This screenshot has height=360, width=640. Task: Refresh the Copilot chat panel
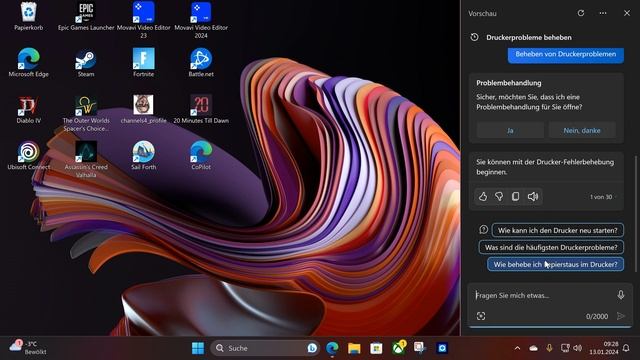pos(581,13)
